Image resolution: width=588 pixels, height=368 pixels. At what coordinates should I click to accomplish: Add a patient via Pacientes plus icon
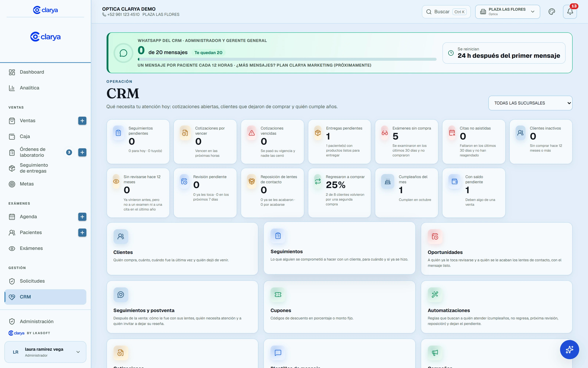click(82, 232)
